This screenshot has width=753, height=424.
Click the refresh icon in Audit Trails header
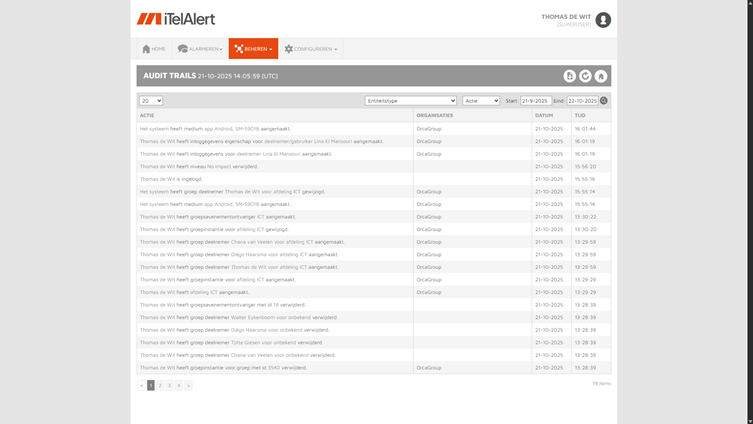coord(585,76)
